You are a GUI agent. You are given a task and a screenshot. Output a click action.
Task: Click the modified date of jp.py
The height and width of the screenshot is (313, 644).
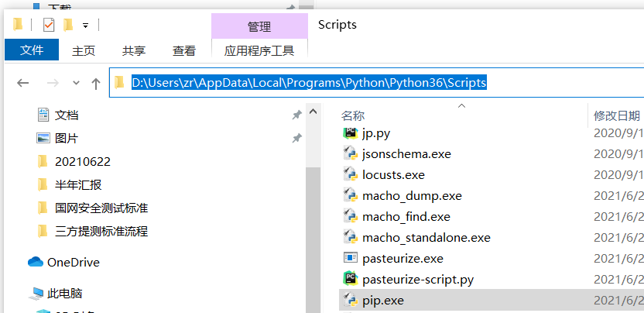[x=618, y=132]
